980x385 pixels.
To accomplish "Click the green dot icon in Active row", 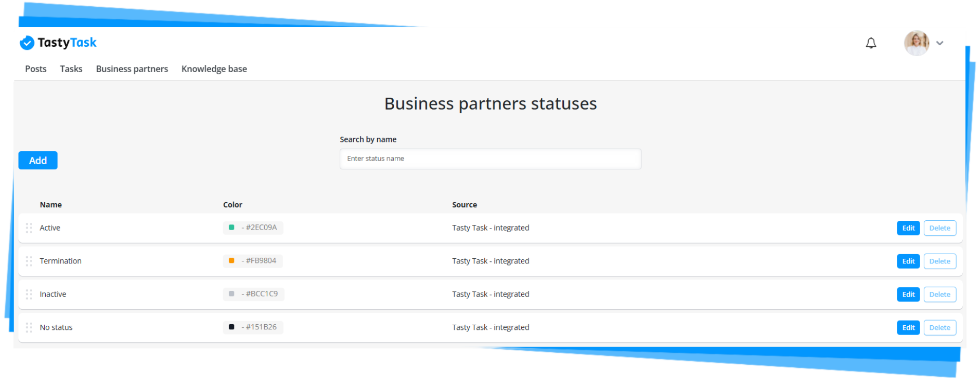I will (231, 228).
